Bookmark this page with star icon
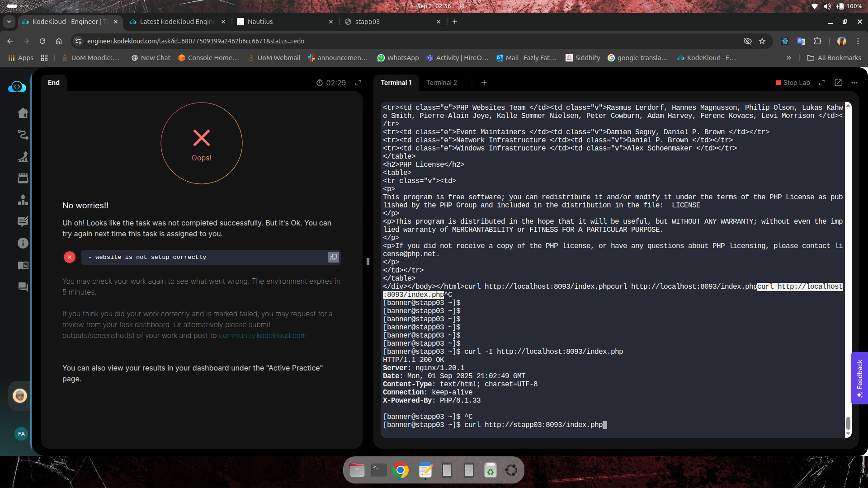This screenshot has width=868, height=488. 762,41
